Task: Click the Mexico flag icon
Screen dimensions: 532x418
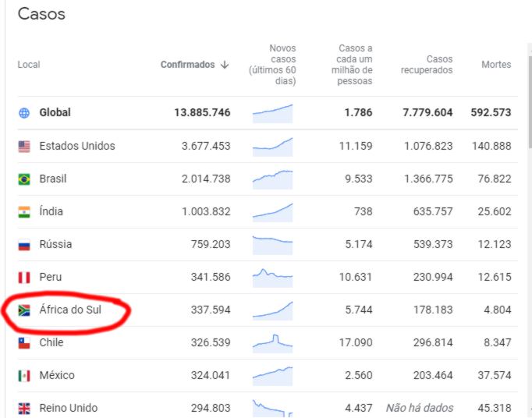Action: [x=24, y=376]
